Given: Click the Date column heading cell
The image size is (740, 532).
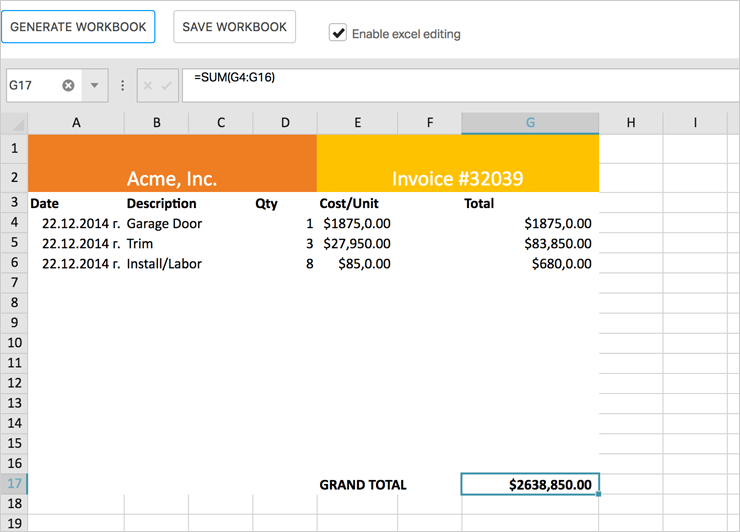Looking at the screenshot, I should [x=76, y=203].
